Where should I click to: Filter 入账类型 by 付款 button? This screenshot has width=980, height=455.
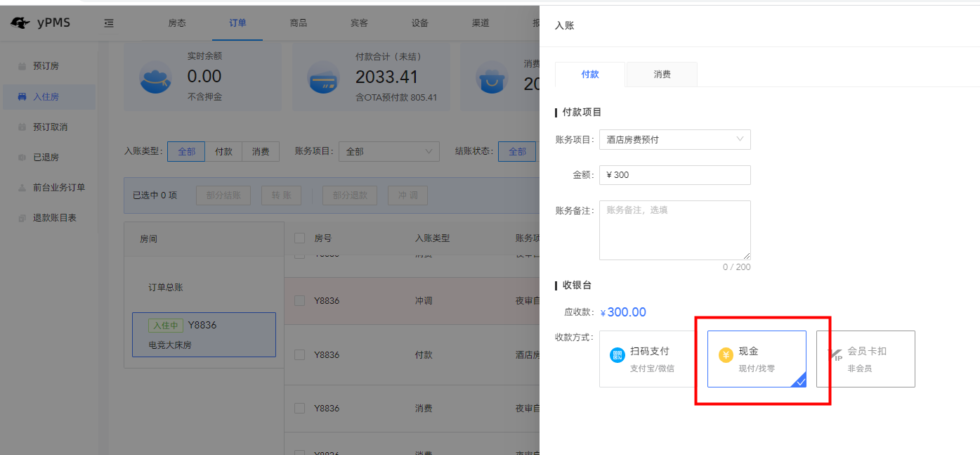[223, 151]
